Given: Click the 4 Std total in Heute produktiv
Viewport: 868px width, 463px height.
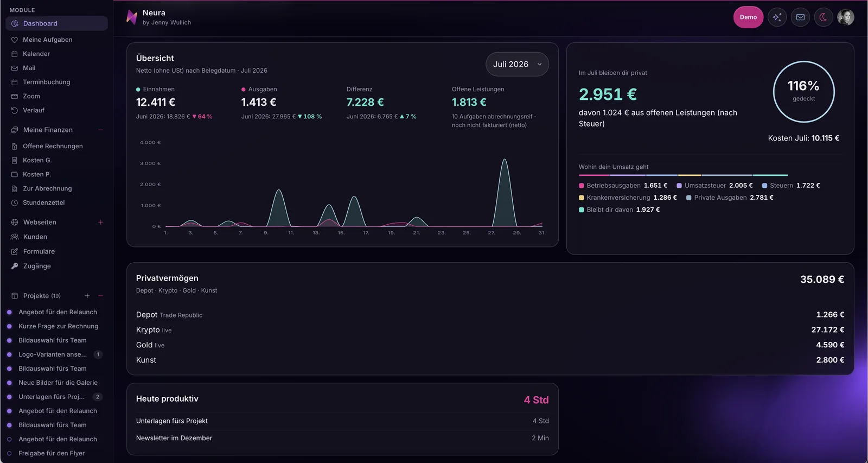Looking at the screenshot, I should [536, 400].
